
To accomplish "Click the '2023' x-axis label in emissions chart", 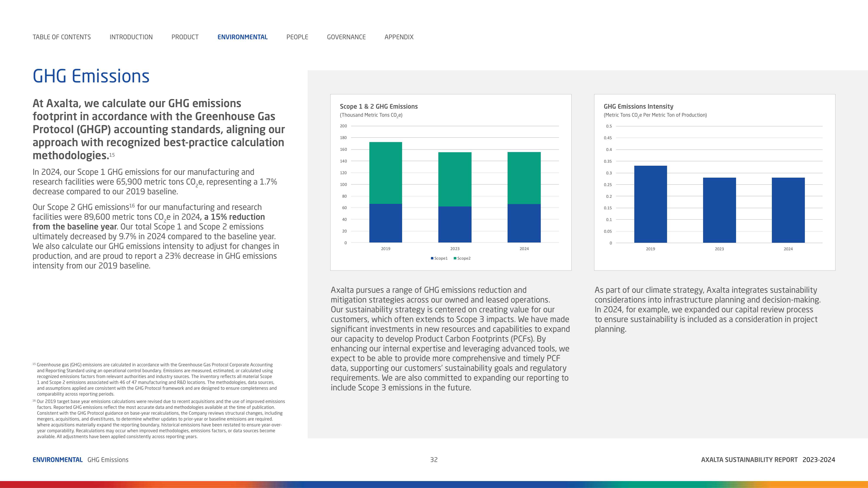I will pos(455,249).
